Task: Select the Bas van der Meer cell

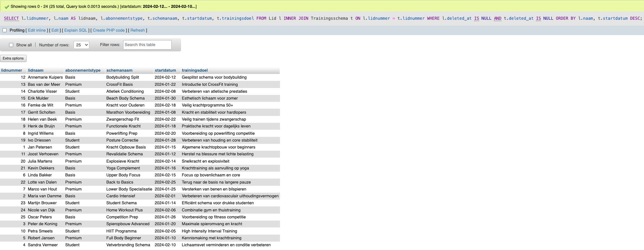Action: 45,85
